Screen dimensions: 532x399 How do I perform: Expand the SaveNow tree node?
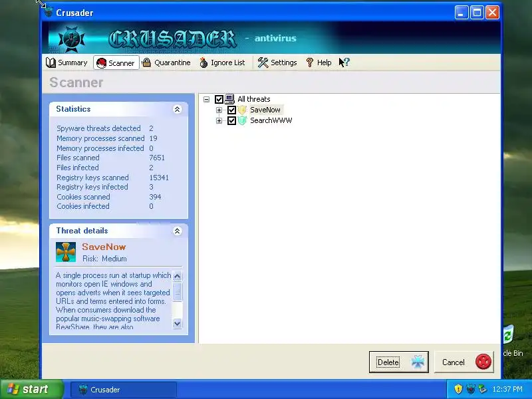[x=219, y=110]
